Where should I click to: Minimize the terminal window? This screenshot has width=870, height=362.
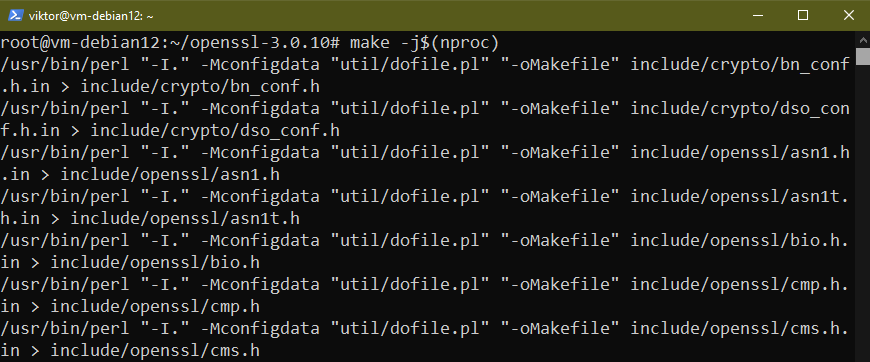[x=757, y=16]
